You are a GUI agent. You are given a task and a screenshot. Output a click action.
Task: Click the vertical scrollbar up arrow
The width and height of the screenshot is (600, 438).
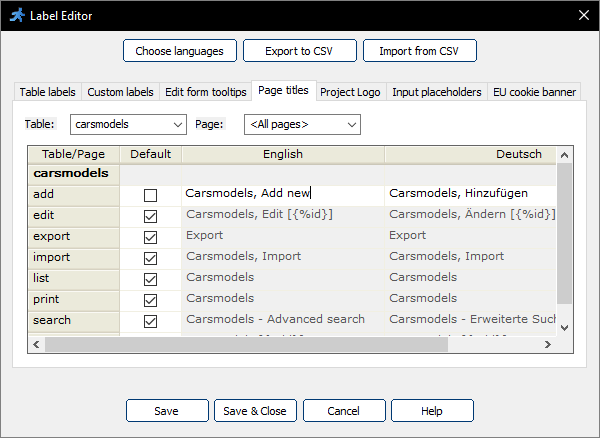coord(564,155)
